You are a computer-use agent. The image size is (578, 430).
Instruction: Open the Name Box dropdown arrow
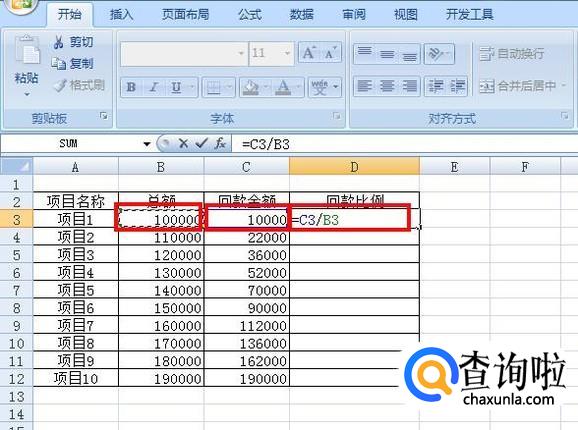[x=147, y=144]
